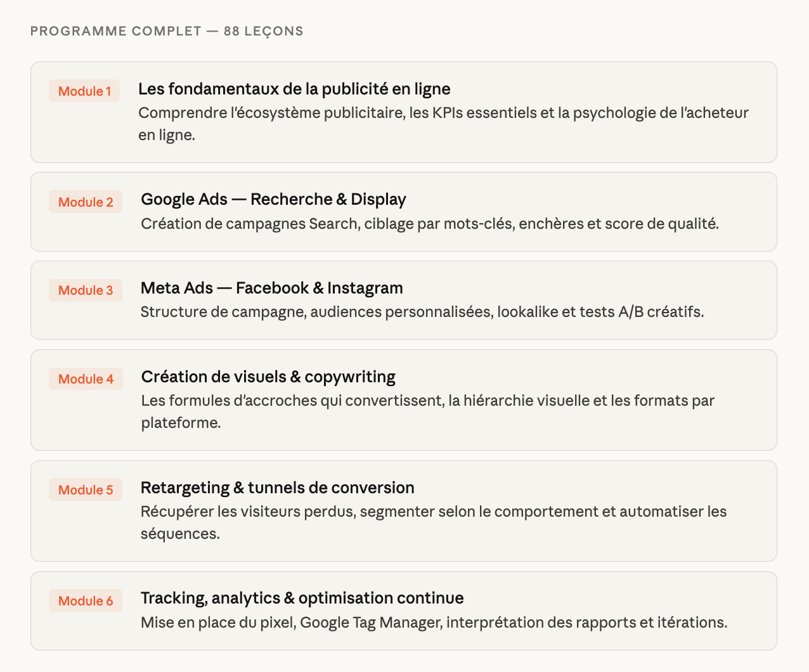Click the '88 leçons' lesson count

click(x=264, y=31)
